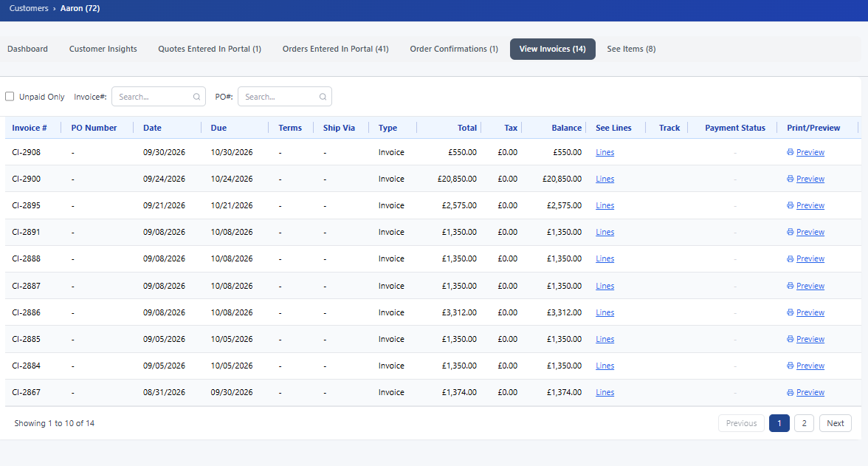Open Preview link for CI-2887
Screen dimensions: 868x466
(810, 286)
